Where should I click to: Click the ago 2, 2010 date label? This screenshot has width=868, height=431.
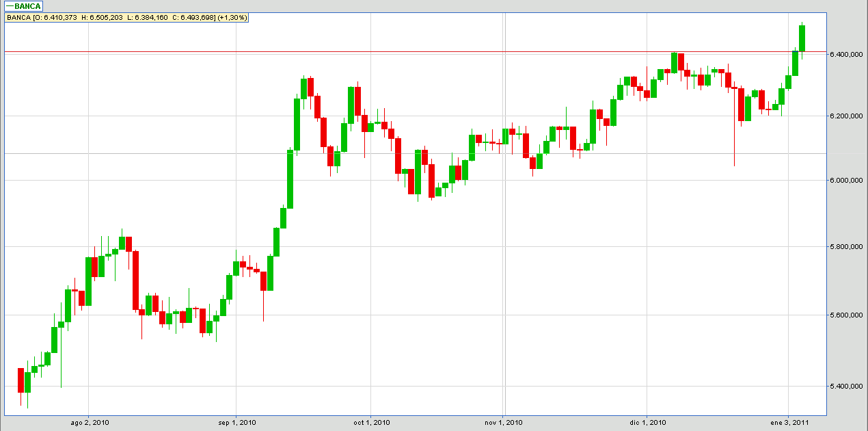tap(90, 423)
